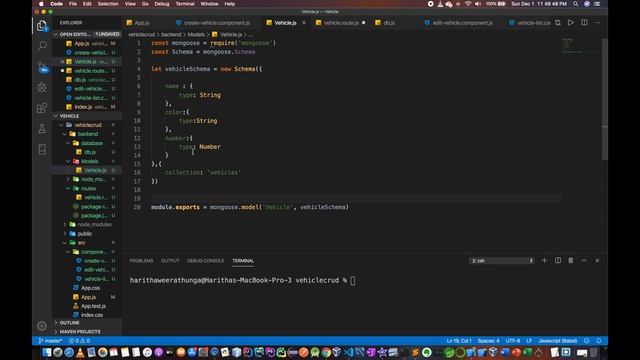Click the line and column indicator
This screenshot has height=360, width=640.
pyautogui.click(x=459, y=340)
